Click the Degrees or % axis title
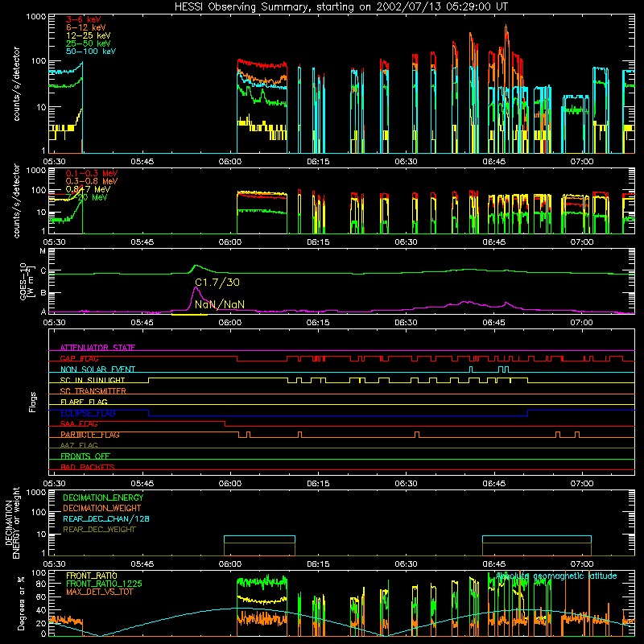This screenshot has width=644, height=644. pyautogui.click(x=21, y=603)
